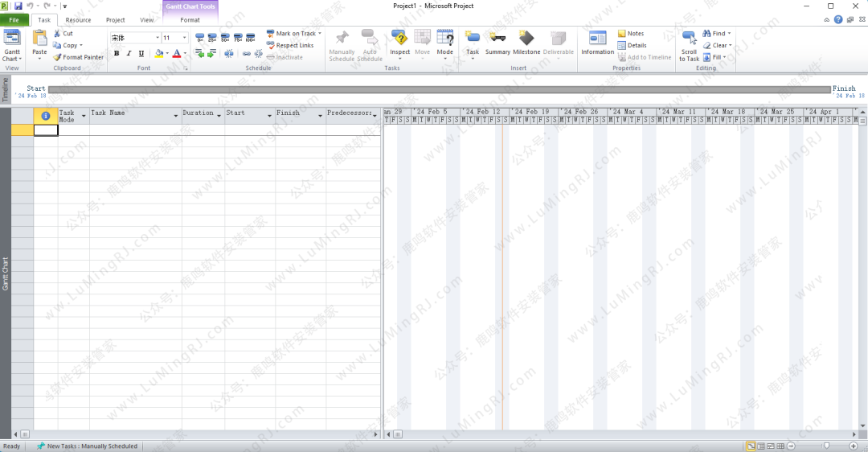Click the zoom slider in status bar
Screen dimensions: 868x452
point(825,446)
